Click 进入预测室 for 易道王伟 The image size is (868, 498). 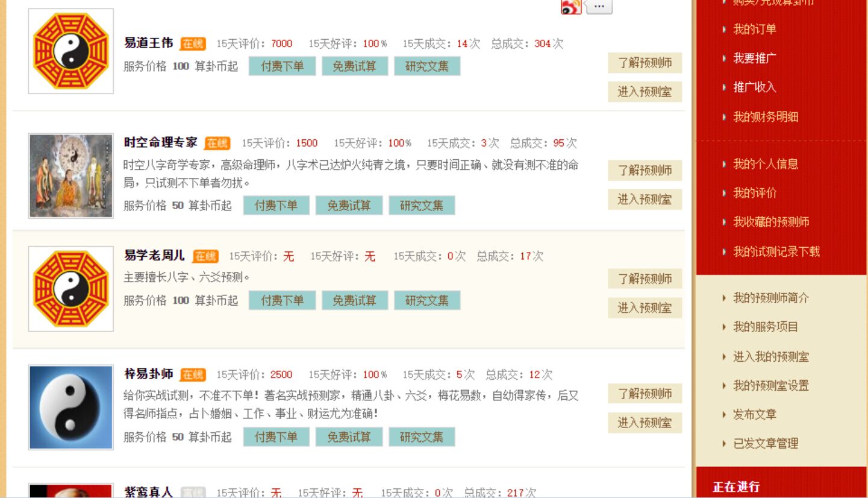645,92
